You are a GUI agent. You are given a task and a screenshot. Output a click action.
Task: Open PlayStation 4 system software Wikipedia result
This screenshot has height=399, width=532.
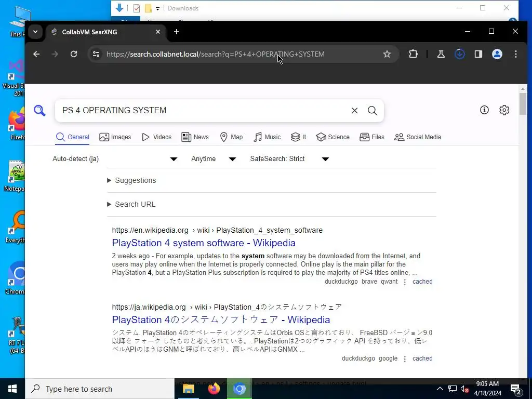pyautogui.click(x=204, y=243)
